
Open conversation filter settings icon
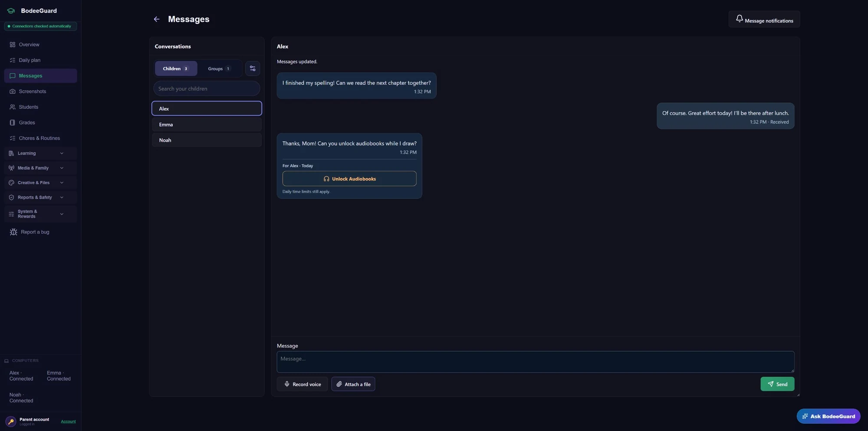tap(253, 69)
